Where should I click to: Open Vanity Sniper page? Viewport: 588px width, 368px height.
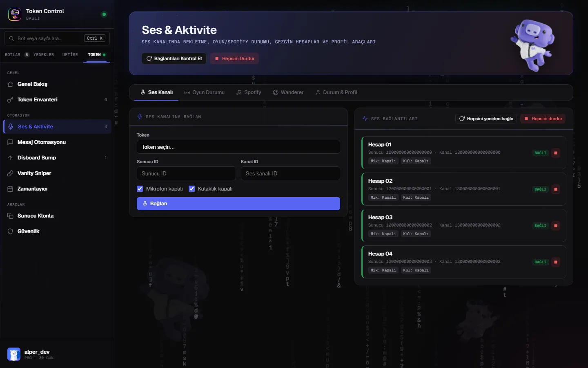pos(57,173)
